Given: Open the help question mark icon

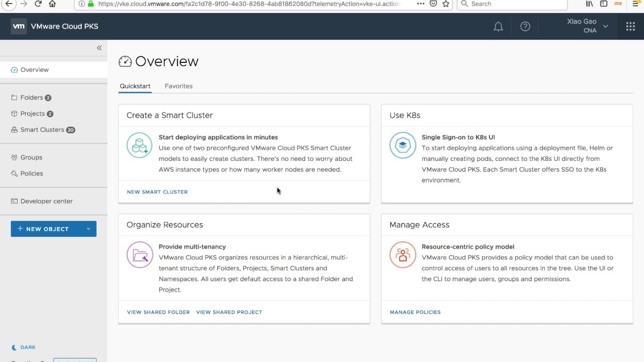Looking at the screenshot, I should (525, 27).
